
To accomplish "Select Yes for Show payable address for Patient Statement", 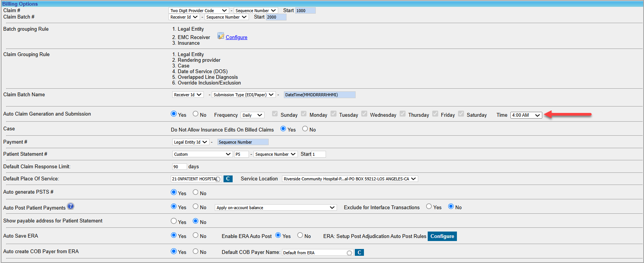I will tap(174, 221).
